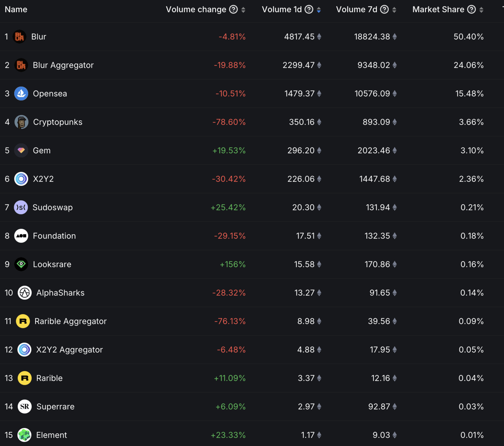Click the Blur Aggregator logo icon
504x446 pixels.
point(21,65)
